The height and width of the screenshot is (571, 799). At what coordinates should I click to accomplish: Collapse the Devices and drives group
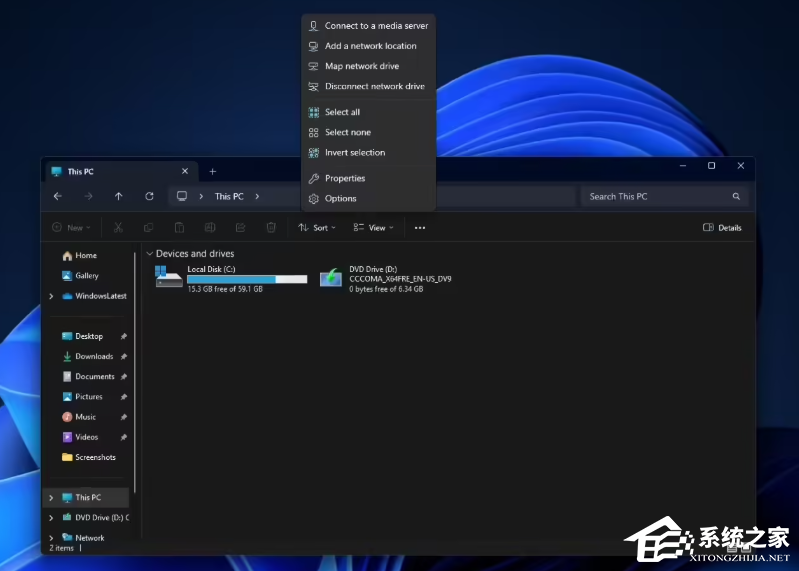tap(150, 254)
